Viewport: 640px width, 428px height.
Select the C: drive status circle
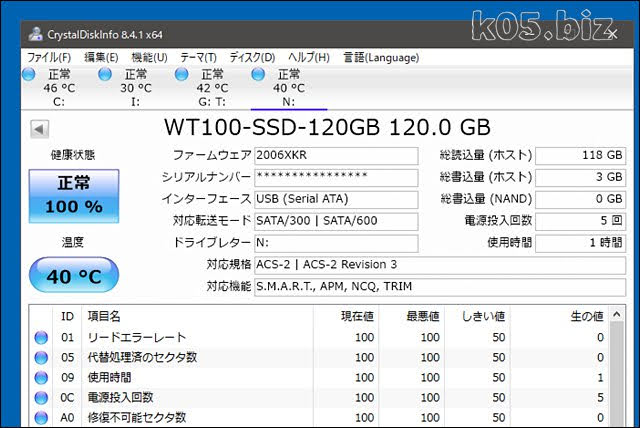point(29,74)
